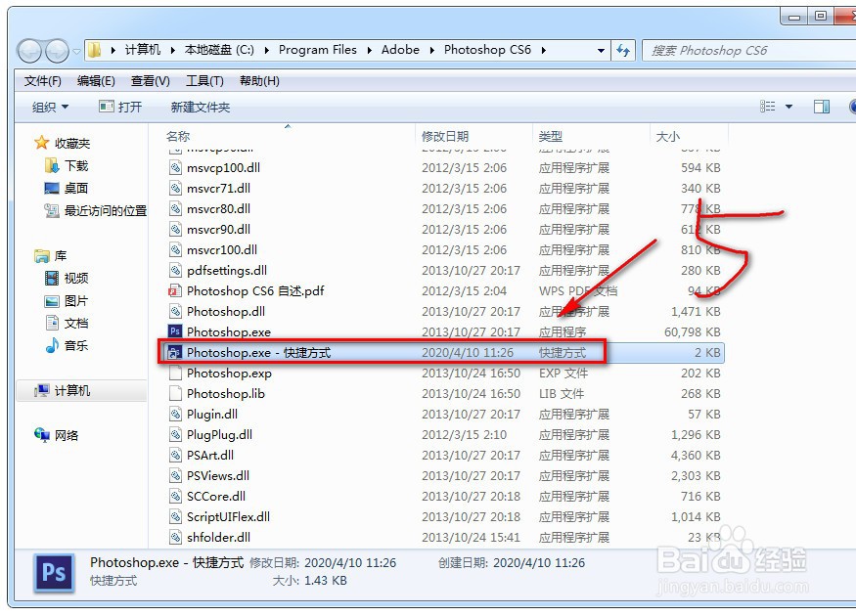The image size is (856, 616).
Task: Open the 工具(T) menu
Action: pos(204,81)
